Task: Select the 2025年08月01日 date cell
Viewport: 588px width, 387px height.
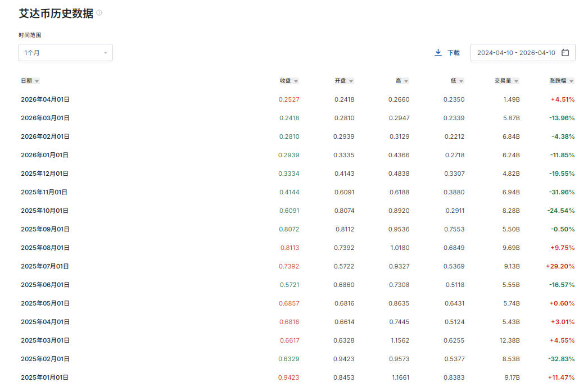Action: click(45, 248)
